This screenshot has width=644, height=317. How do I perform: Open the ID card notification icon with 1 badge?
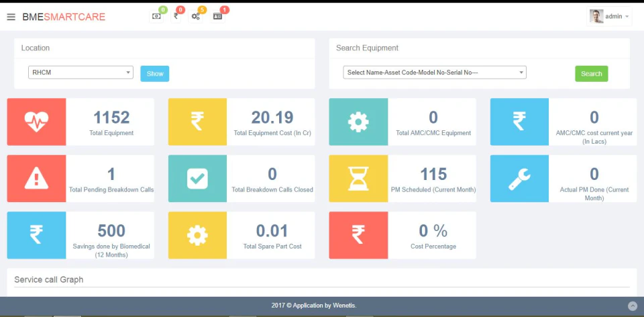(x=217, y=16)
